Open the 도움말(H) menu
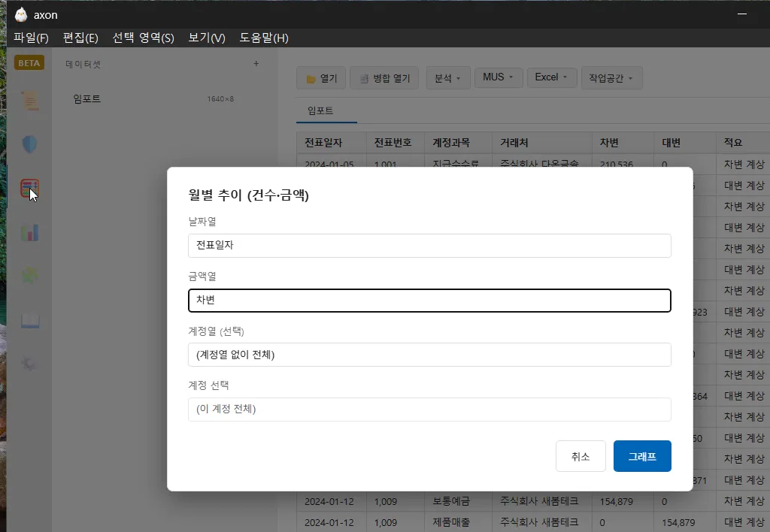Screen dimensions: 770x532 pos(264,38)
